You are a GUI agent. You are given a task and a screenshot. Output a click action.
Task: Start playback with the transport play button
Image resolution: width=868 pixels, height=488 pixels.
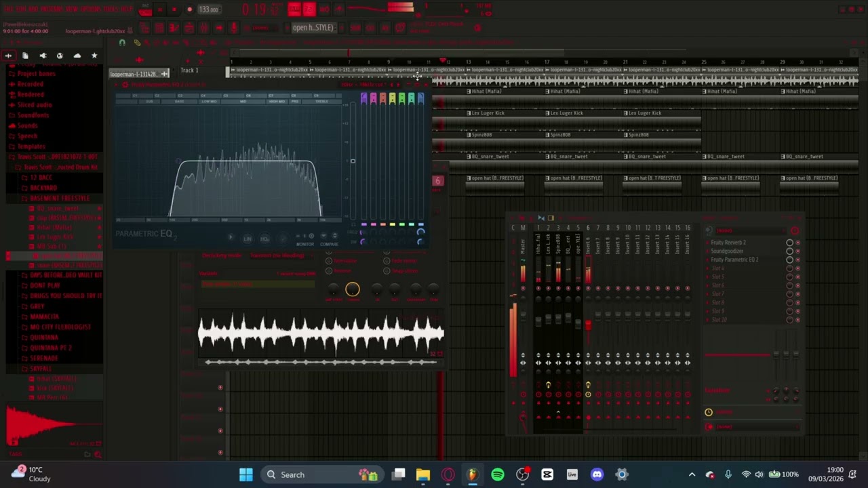160,10
